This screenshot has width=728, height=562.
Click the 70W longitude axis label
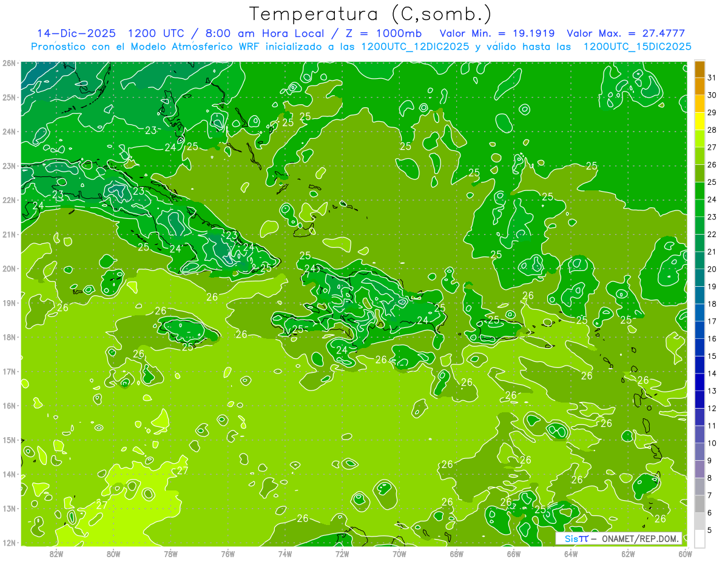point(399,554)
